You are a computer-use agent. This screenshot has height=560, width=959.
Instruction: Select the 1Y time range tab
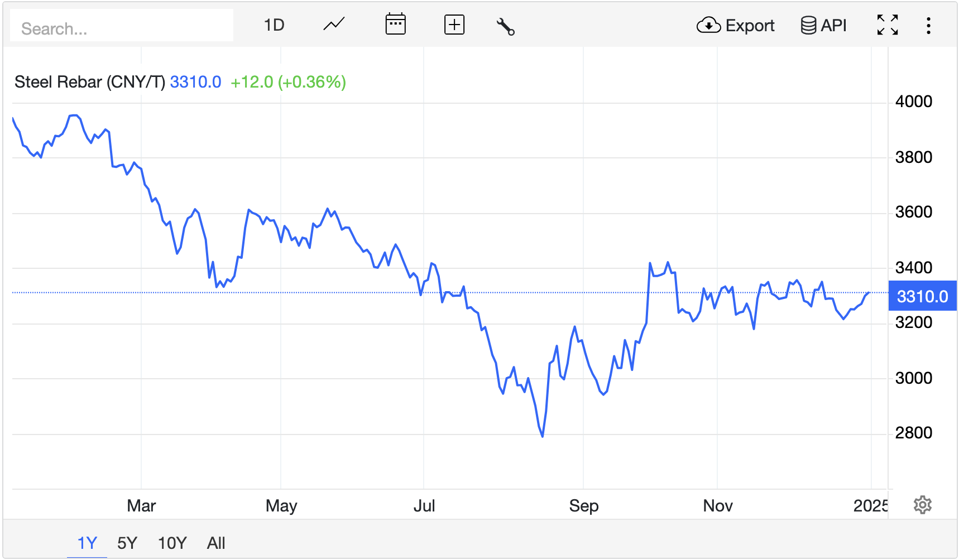[87, 543]
